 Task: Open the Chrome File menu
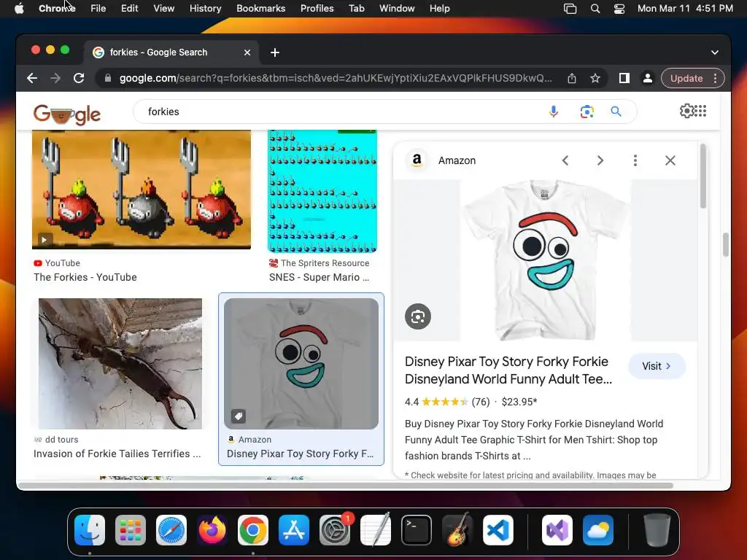(x=98, y=8)
